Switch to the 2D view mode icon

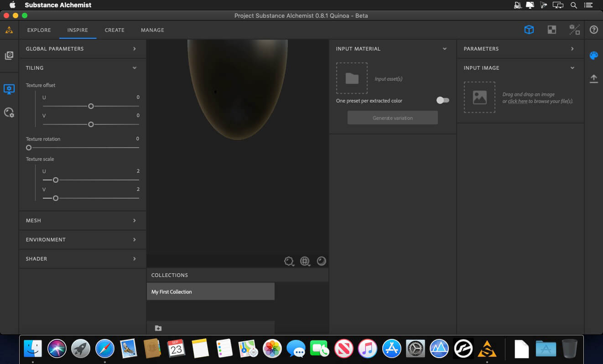pos(552,29)
